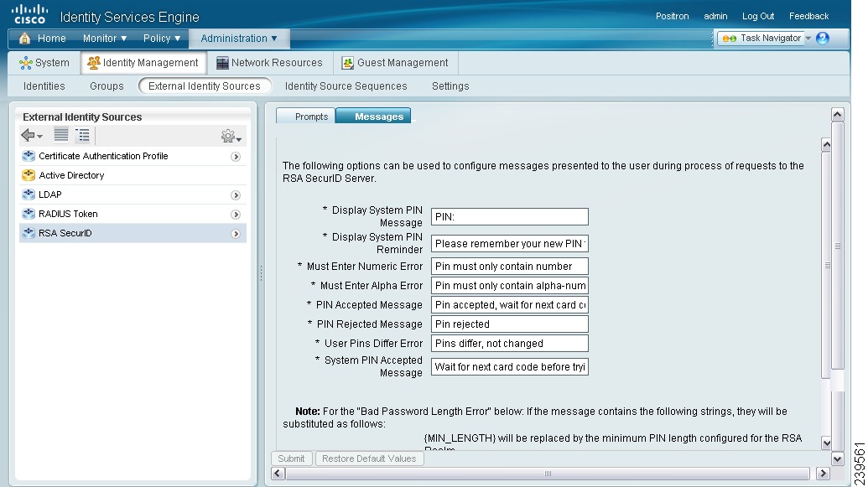Click the outer vertical scrollbar down arrow

point(838,459)
